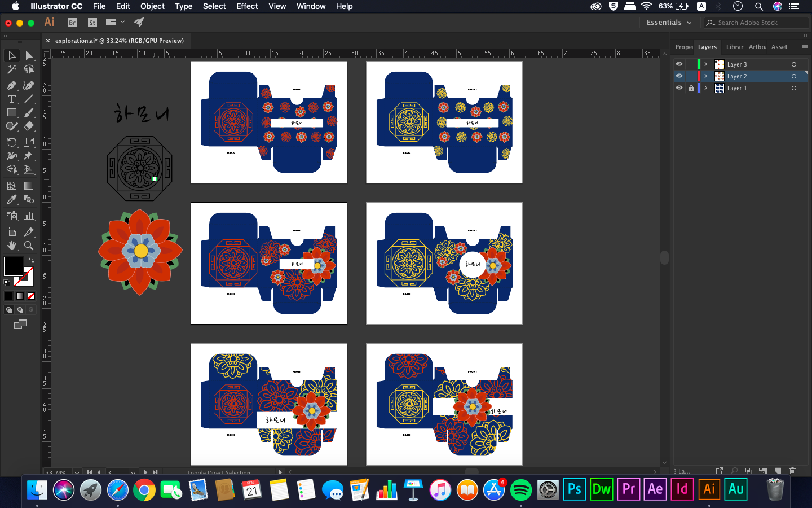812x508 pixels.
Task: Toggle visibility of Layer 2
Action: click(679, 76)
